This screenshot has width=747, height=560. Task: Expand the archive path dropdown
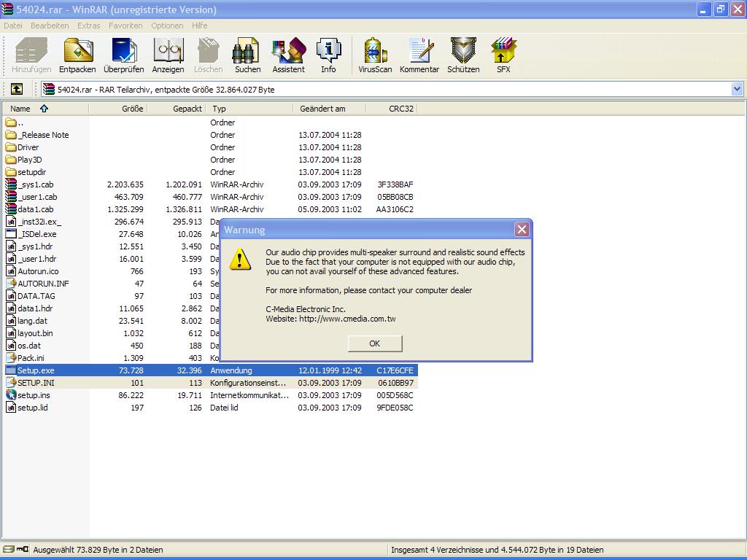737,89
